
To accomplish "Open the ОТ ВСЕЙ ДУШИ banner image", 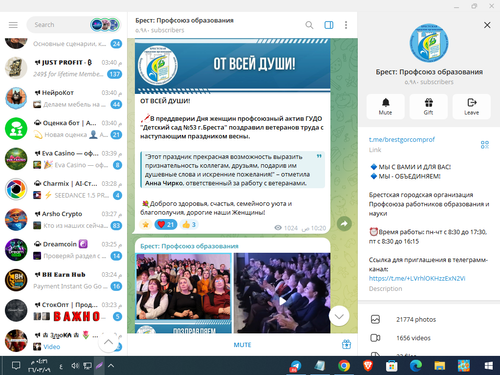I will 233,66.
